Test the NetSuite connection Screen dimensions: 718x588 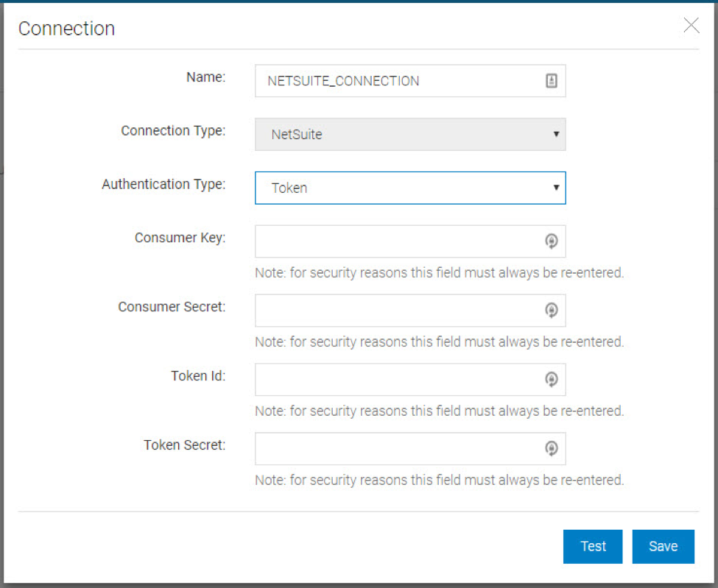tap(593, 546)
